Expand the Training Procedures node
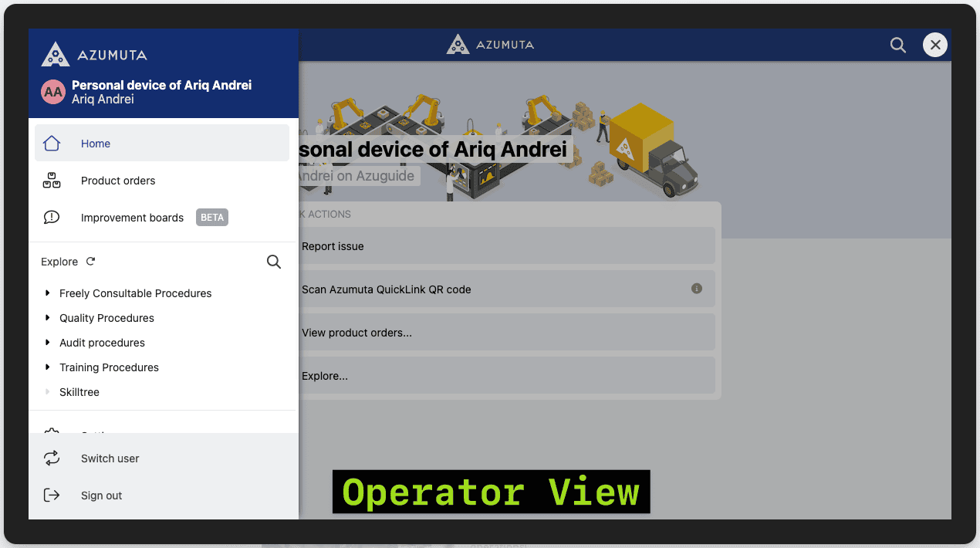This screenshot has height=548, width=980. [48, 367]
